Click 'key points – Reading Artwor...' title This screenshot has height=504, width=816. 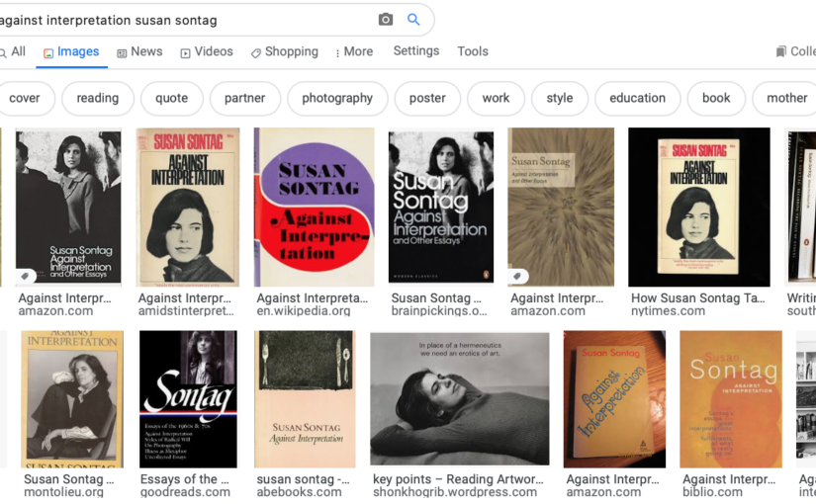point(458,479)
